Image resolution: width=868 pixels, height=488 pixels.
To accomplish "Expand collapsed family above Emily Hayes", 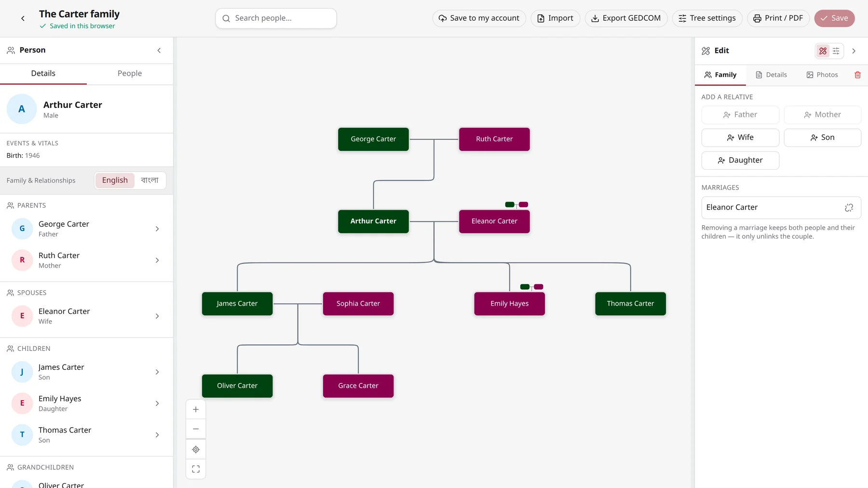I will pos(532,287).
